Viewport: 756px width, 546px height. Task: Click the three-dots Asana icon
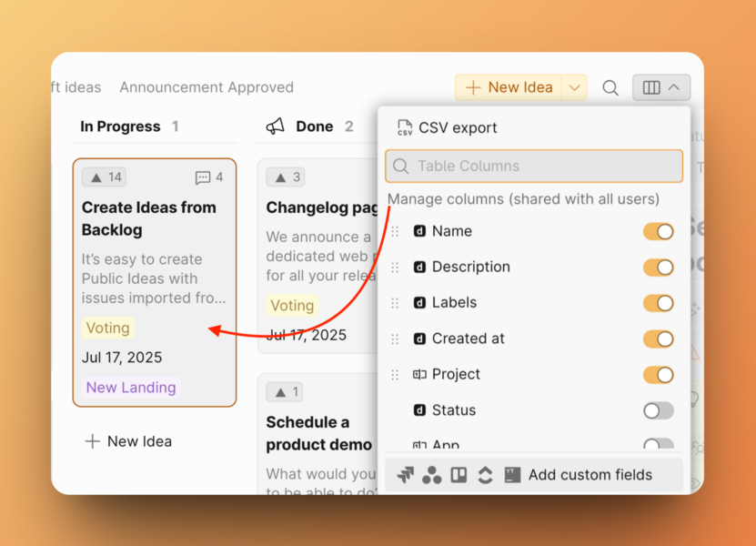[x=432, y=475]
